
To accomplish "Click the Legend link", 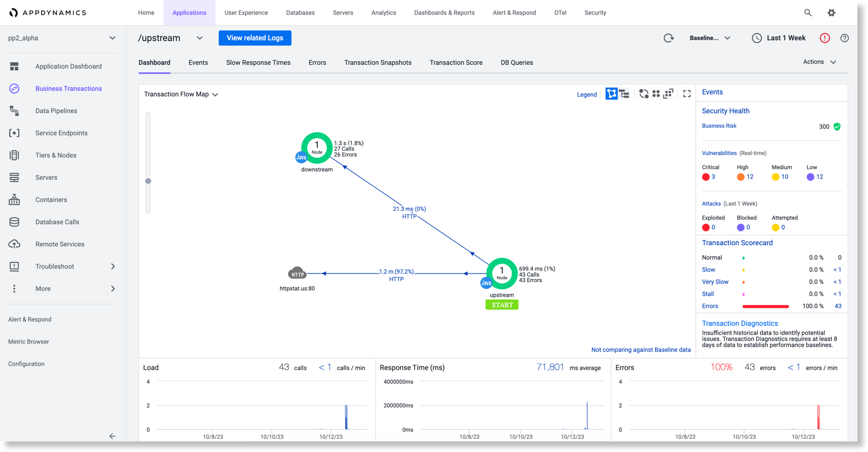I will coord(587,95).
